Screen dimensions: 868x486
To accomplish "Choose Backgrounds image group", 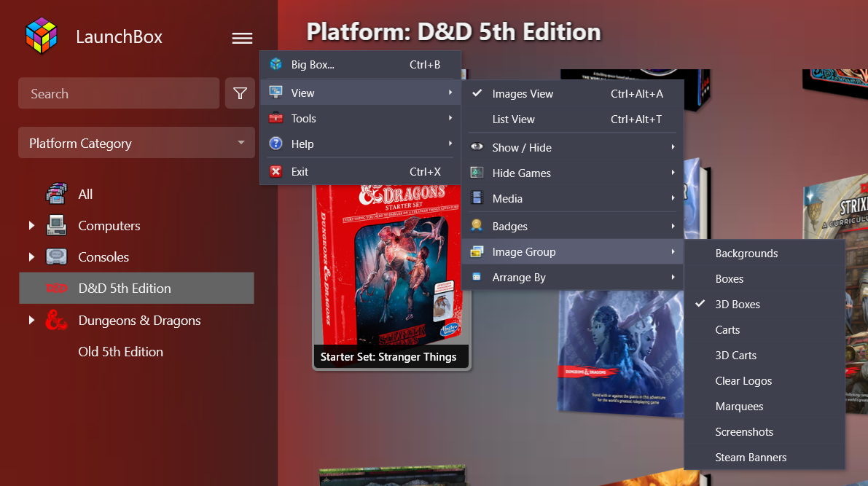I will click(765, 253).
